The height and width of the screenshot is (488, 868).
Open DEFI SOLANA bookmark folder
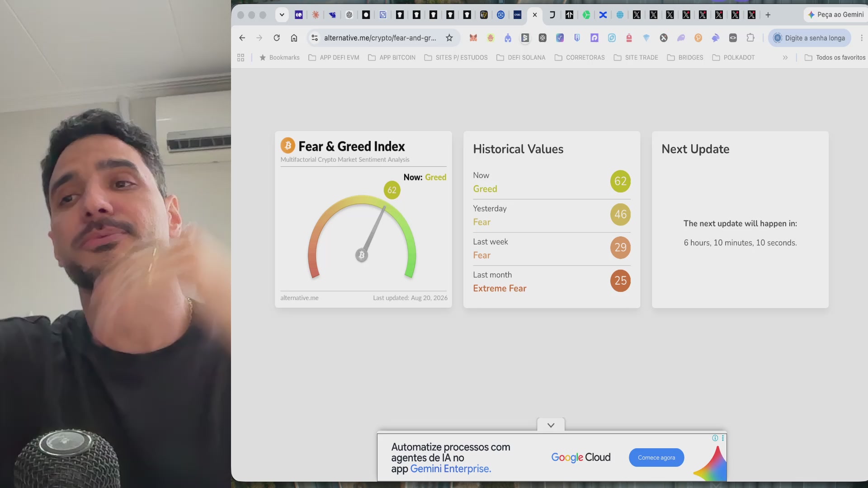coord(521,57)
